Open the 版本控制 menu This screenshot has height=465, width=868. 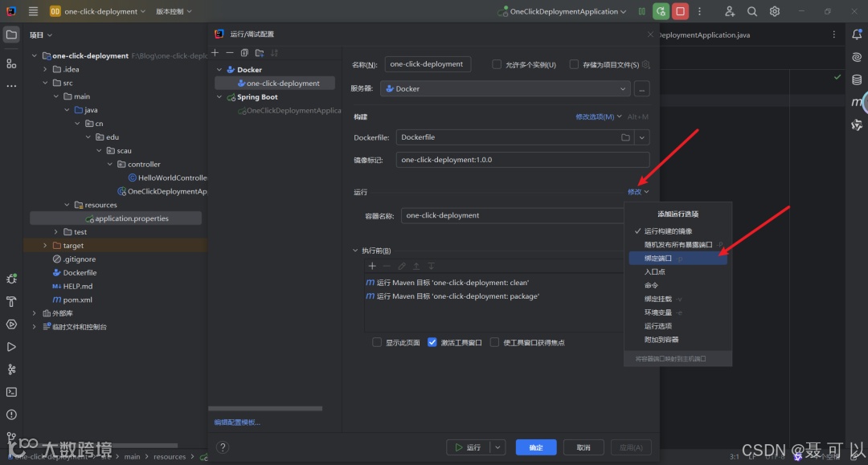174,11
